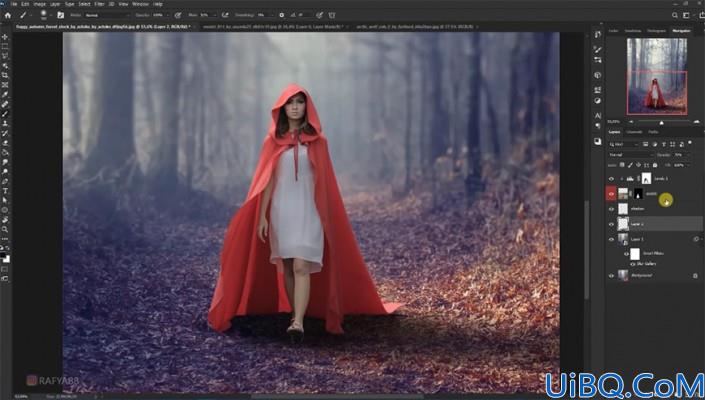Select the Brush tool in the toolbox
Viewport: 705px width, 400px height.
coord(5,114)
